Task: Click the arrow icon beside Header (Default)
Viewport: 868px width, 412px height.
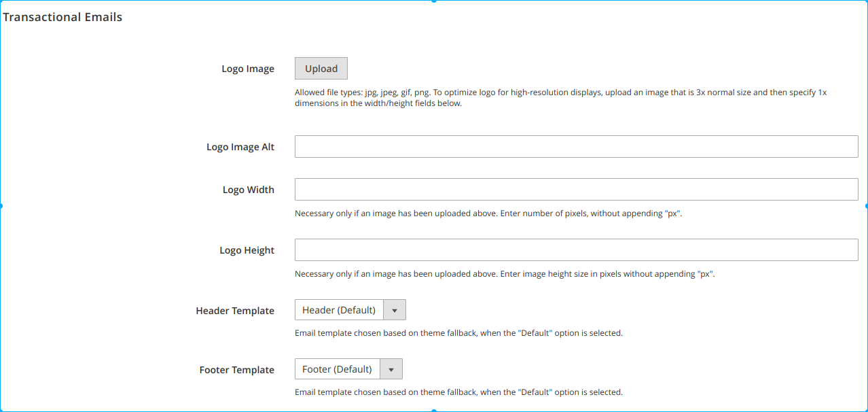Action: click(395, 311)
